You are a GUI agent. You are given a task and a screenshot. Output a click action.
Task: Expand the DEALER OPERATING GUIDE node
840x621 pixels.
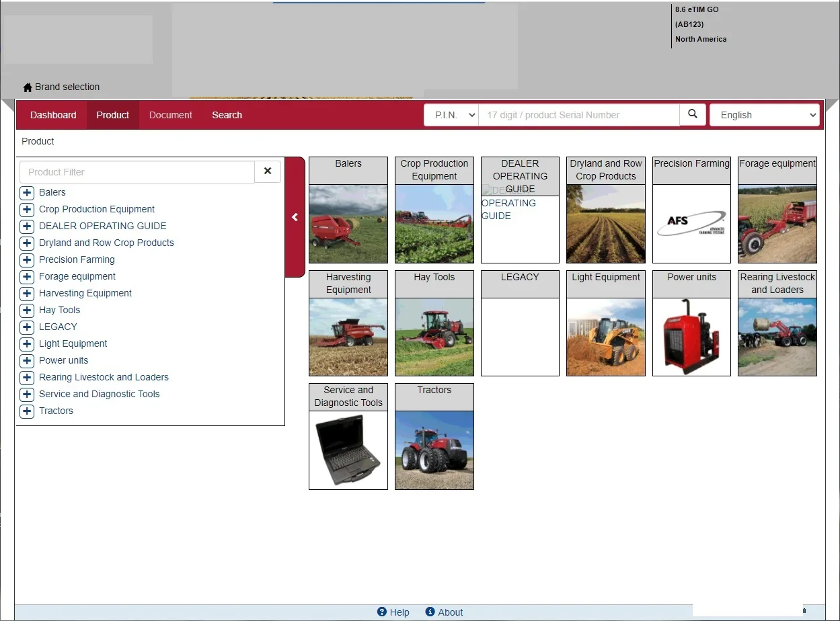coord(27,226)
